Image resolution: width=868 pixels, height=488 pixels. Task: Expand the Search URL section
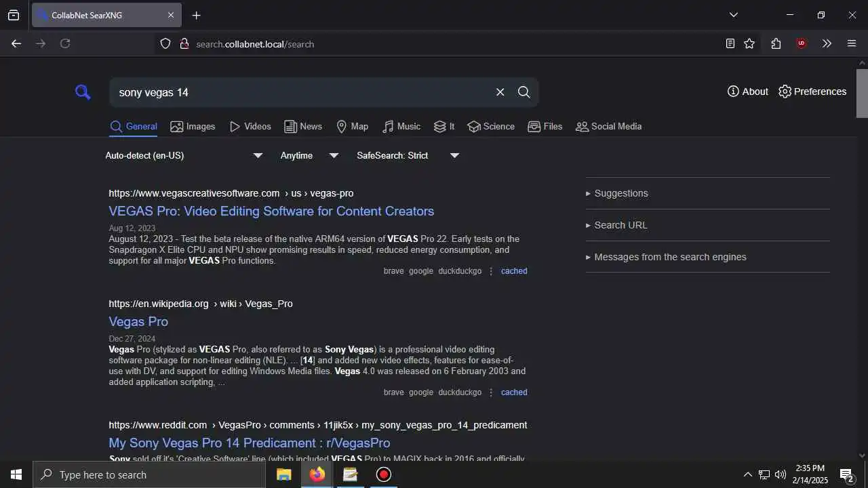tap(616, 225)
